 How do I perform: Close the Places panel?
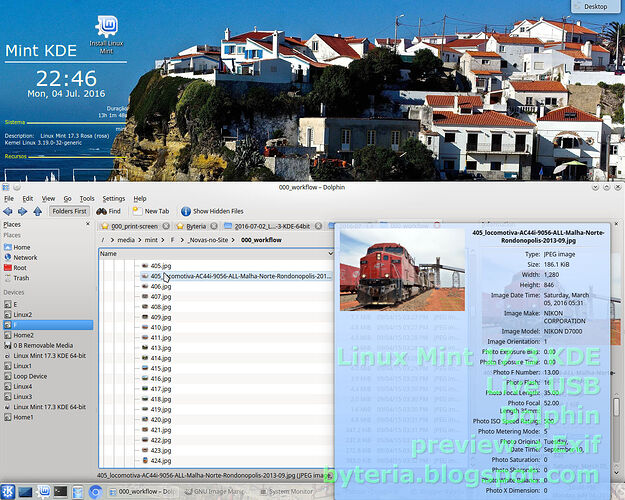[88, 224]
